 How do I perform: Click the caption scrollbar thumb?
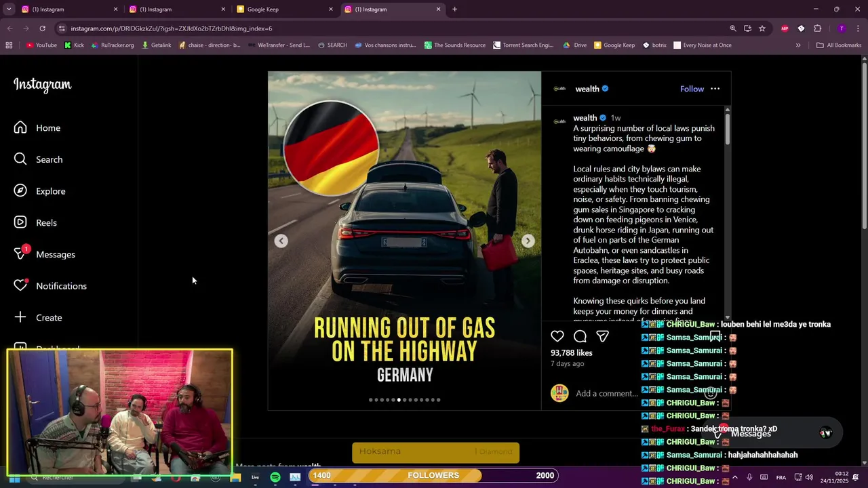(x=728, y=129)
